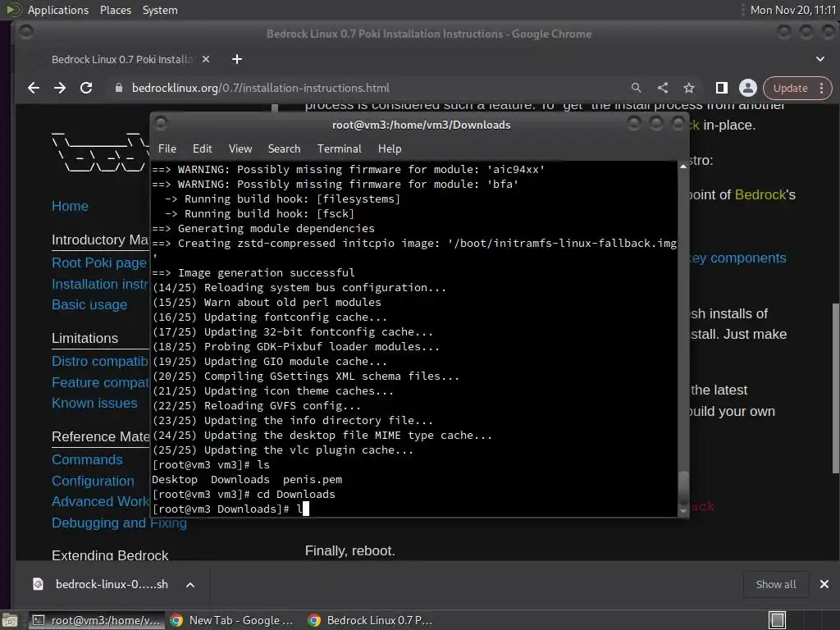Click workspace switcher in bottom panel
The image size is (840, 630).
777,620
